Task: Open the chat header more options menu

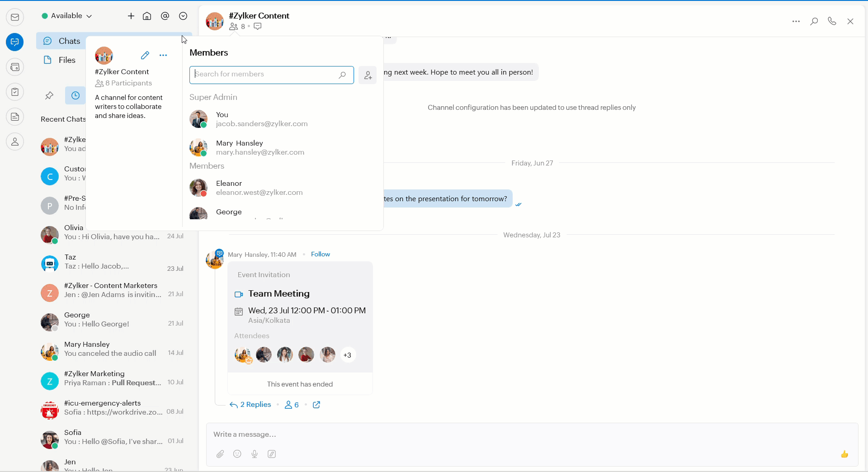Action: pos(796,21)
